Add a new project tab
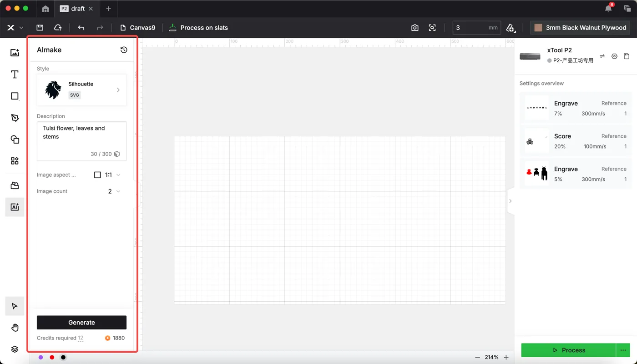 pos(108,9)
